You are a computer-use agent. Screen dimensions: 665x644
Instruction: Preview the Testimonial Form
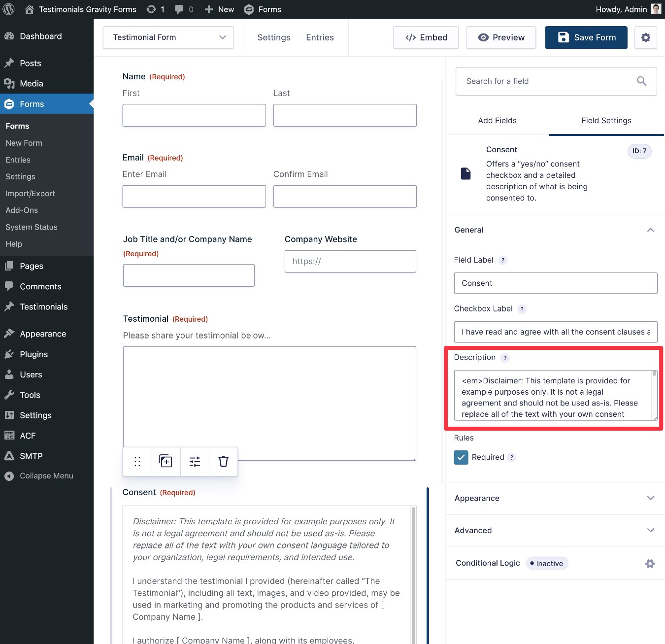click(500, 37)
